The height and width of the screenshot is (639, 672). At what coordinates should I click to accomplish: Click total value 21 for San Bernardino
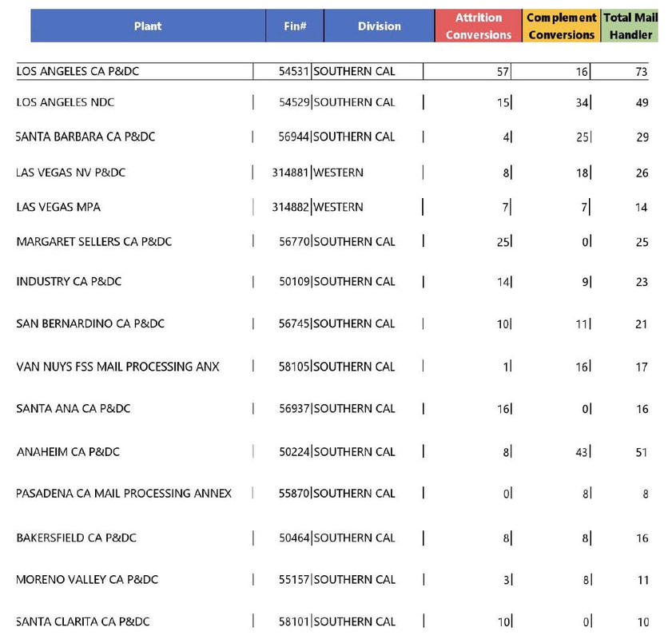pyautogui.click(x=642, y=324)
